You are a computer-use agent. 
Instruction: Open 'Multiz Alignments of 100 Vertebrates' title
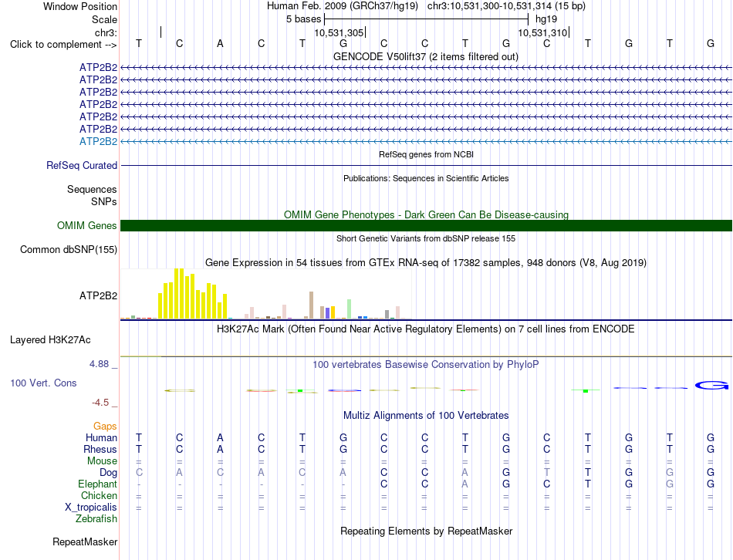(426, 416)
